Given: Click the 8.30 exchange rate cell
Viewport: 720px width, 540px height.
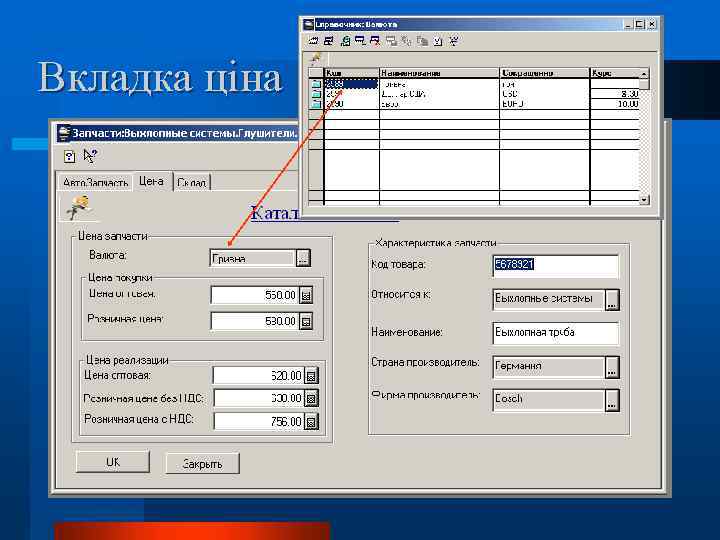Looking at the screenshot, I should click(x=615, y=94).
